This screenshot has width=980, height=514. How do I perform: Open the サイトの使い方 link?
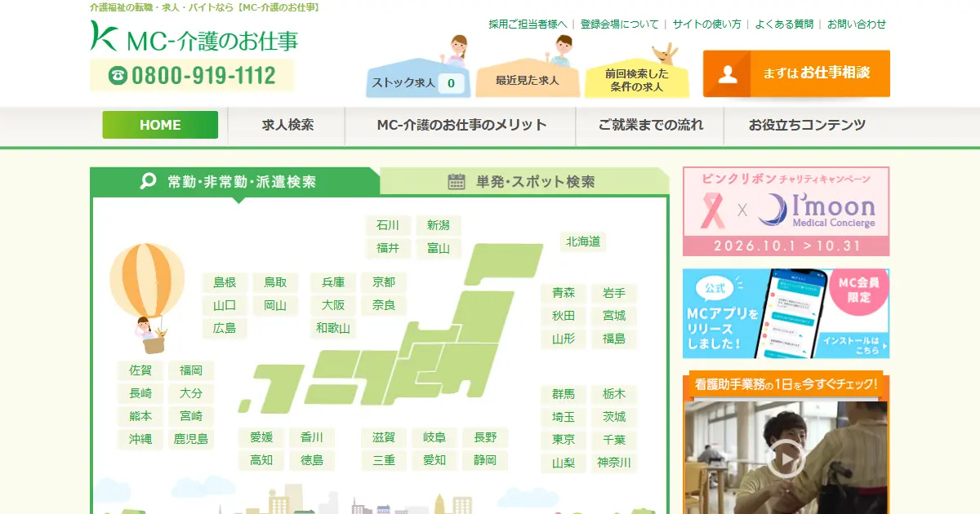click(706, 24)
